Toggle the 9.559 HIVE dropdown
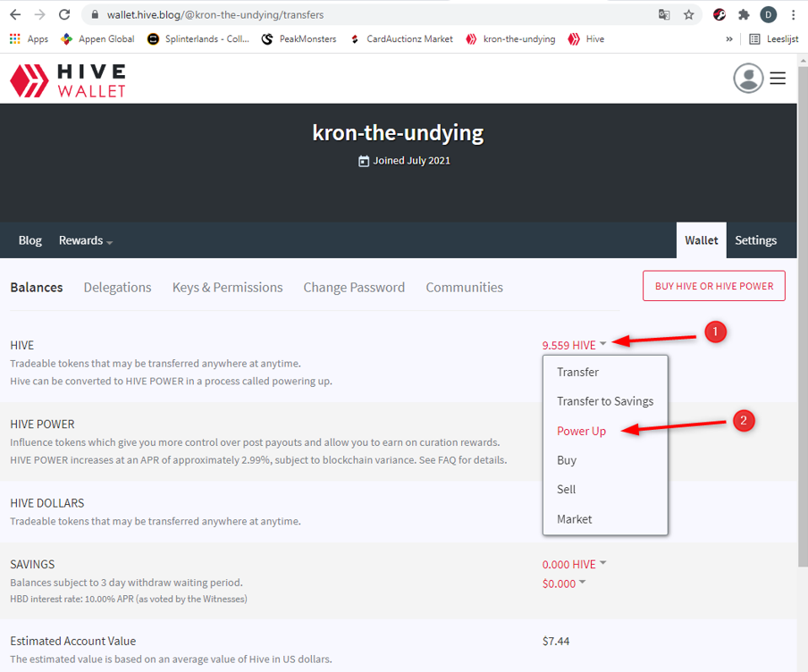This screenshot has width=808, height=672. pyautogui.click(x=574, y=345)
